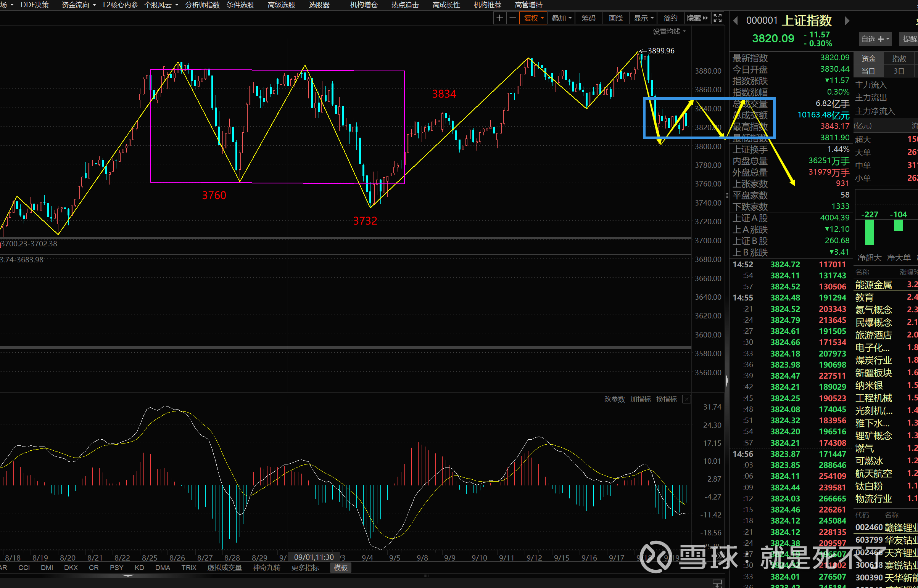Open 热点追击 menu item
Image resolution: width=918 pixels, height=588 pixels.
[405, 5]
